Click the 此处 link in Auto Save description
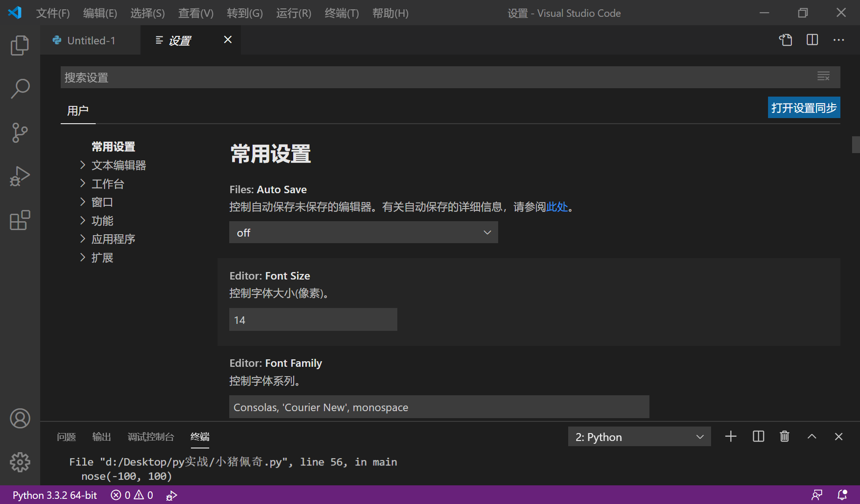Screen dimensions: 860x504 coord(557,207)
